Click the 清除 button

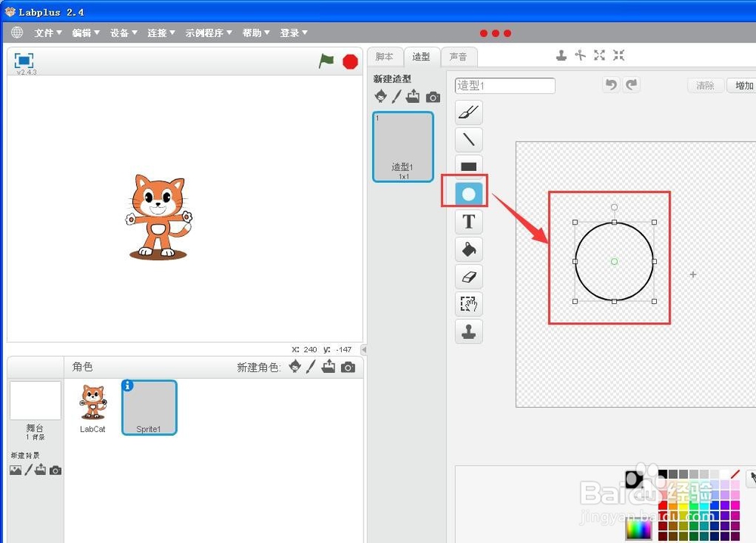pyautogui.click(x=705, y=85)
